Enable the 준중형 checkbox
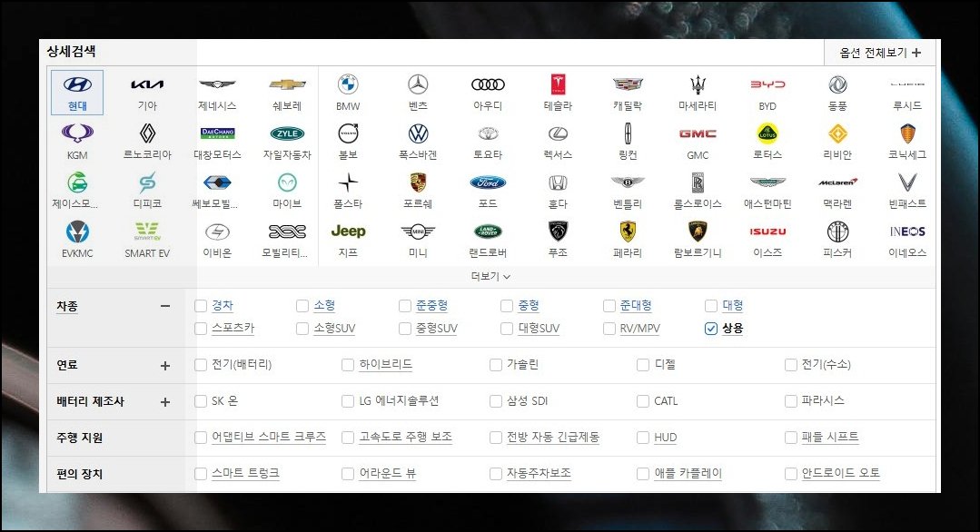 coord(405,306)
